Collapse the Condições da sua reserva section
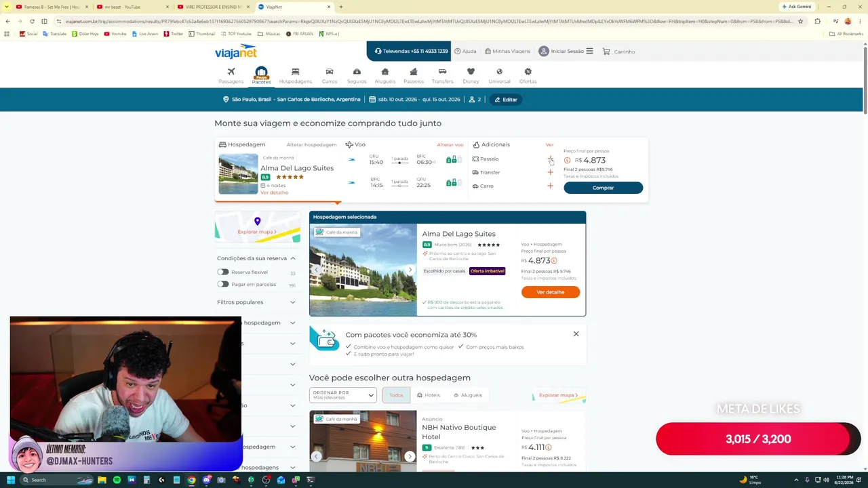The height and width of the screenshot is (488, 868). tap(292, 258)
